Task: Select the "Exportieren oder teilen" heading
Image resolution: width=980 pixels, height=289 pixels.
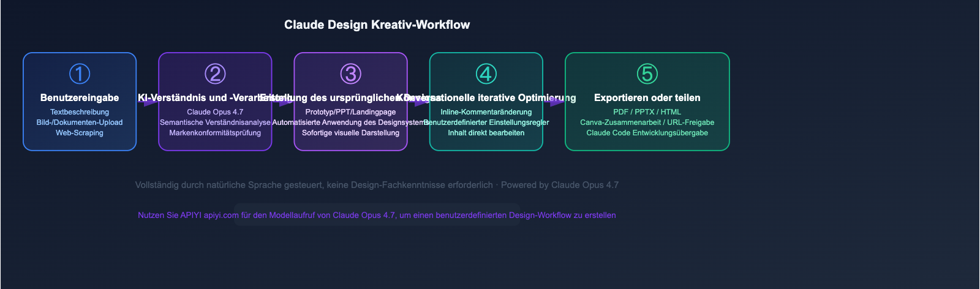Action: (647, 98)
